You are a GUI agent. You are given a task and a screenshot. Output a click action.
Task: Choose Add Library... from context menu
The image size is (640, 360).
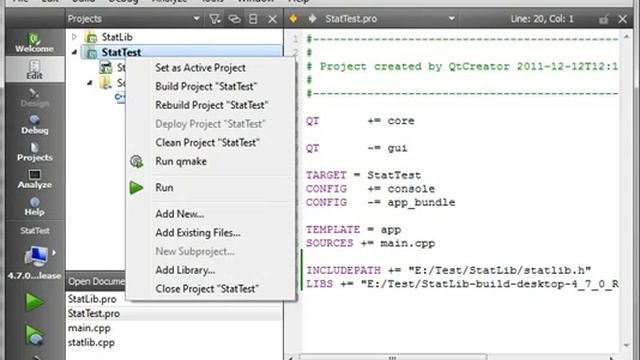point(185,270)
